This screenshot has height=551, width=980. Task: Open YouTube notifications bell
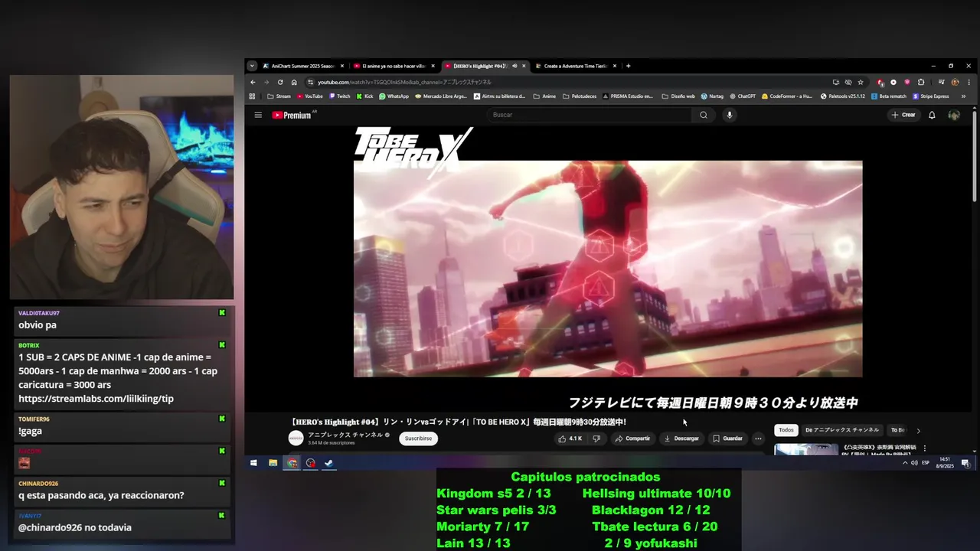[x=932, y=115]
